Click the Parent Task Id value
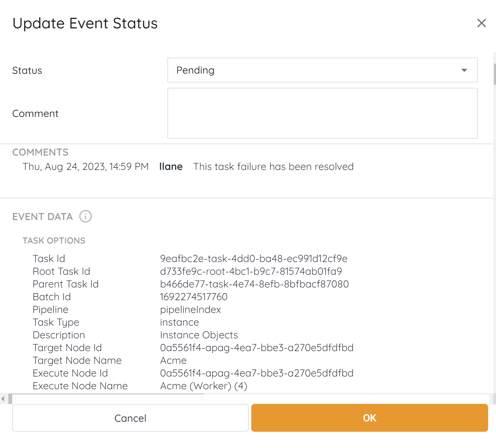Screen dimensions: 496x448 pos(254,284)
